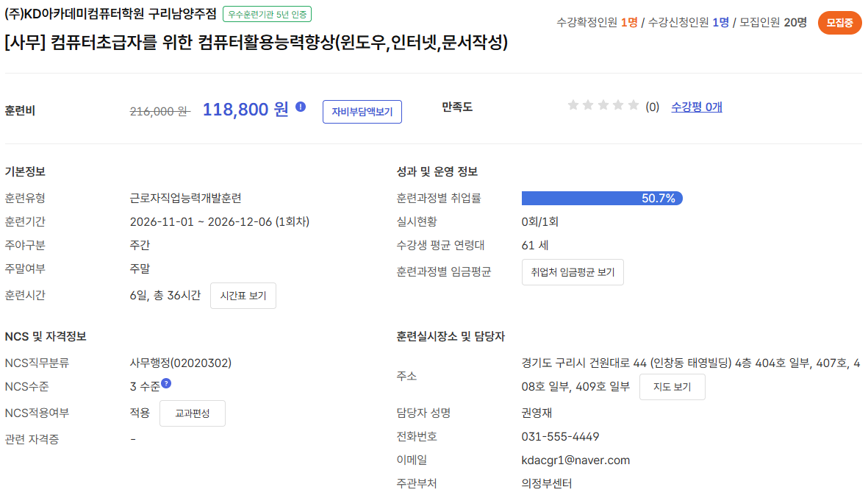
Task: Open the 자비부담액보기 button
Action: [x=362, y=112]
